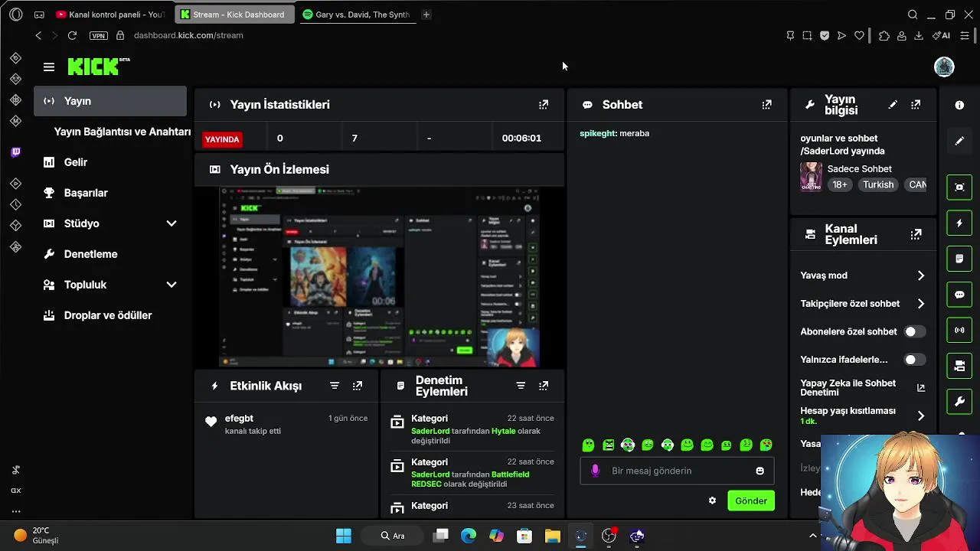
Task: Toggle the VPN badge in address bar
Action: pos(98,35)
